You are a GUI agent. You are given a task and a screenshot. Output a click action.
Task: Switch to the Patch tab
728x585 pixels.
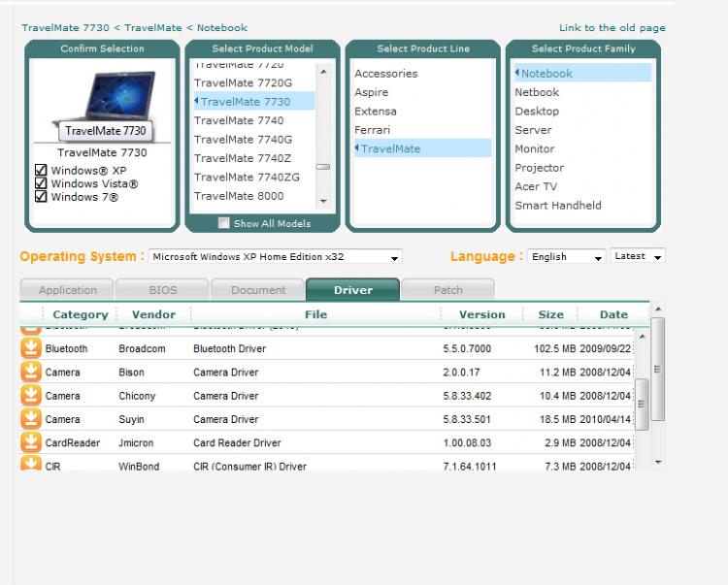(x=448, y=290)
